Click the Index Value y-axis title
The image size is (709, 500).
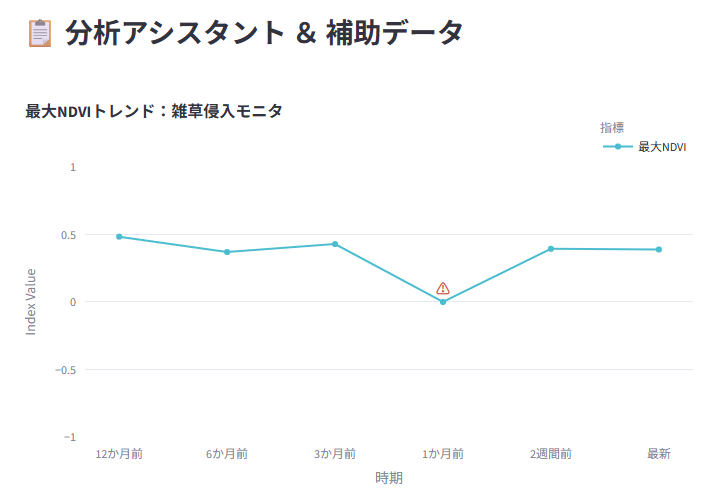tap(31, 302)
